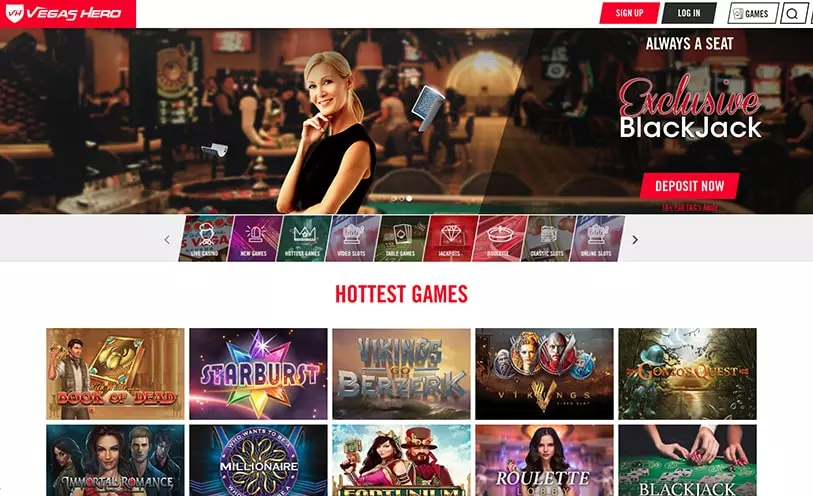Open the Games menu button
This screenshot has width=813, height=496.
[753, 13]
